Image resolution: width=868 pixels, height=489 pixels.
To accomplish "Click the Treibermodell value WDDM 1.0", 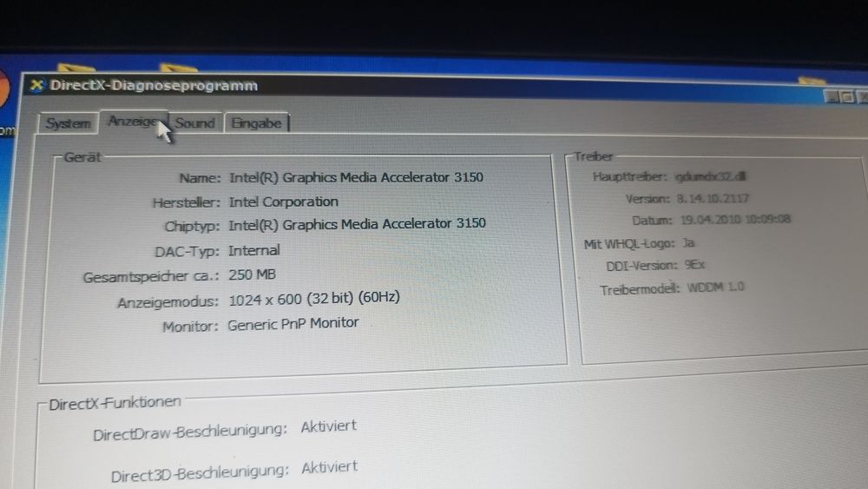I will [715, 287].
